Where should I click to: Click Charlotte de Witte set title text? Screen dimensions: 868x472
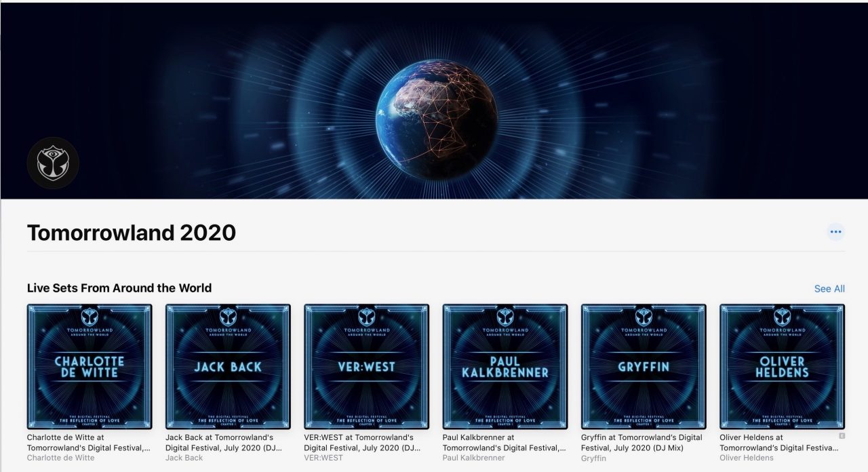89,443
